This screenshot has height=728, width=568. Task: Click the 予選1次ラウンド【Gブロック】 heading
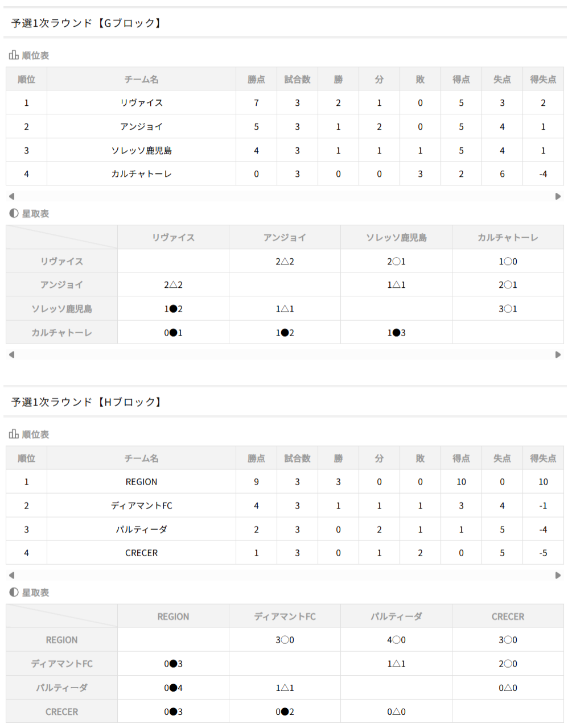(x=87, y=23)
